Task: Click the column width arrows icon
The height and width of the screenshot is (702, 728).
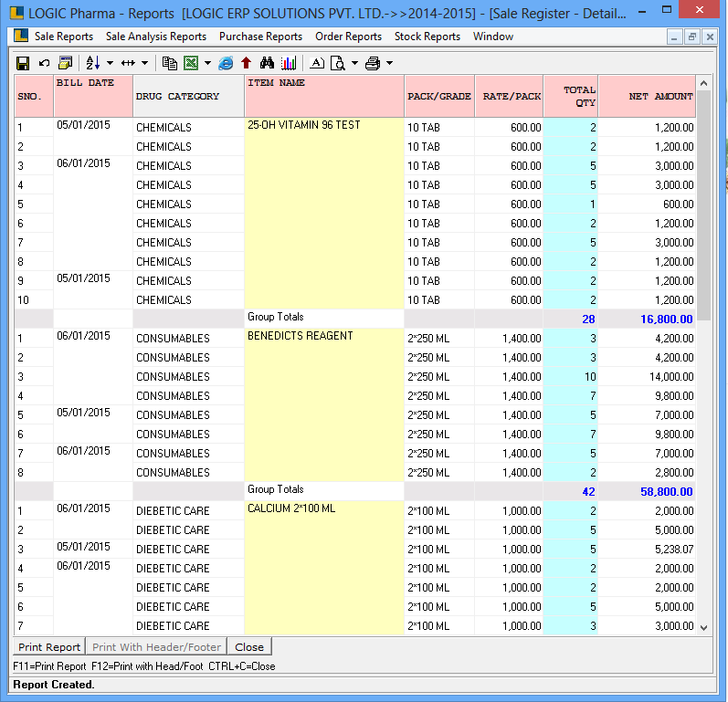Action: 128,63
